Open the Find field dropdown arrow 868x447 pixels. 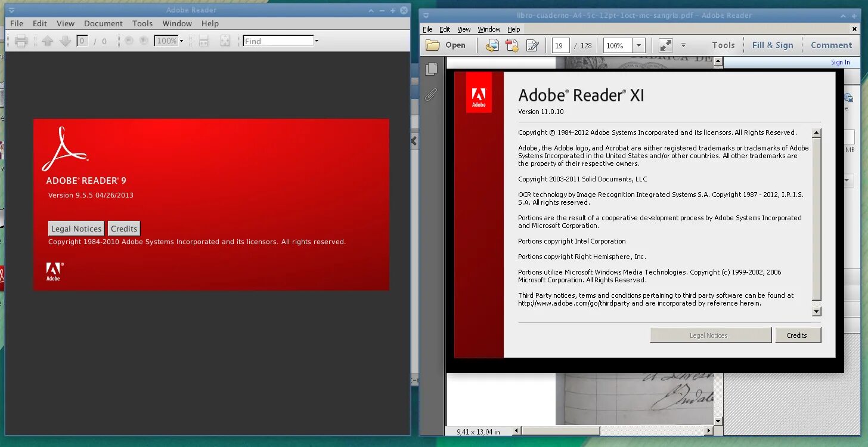(317, 41)
